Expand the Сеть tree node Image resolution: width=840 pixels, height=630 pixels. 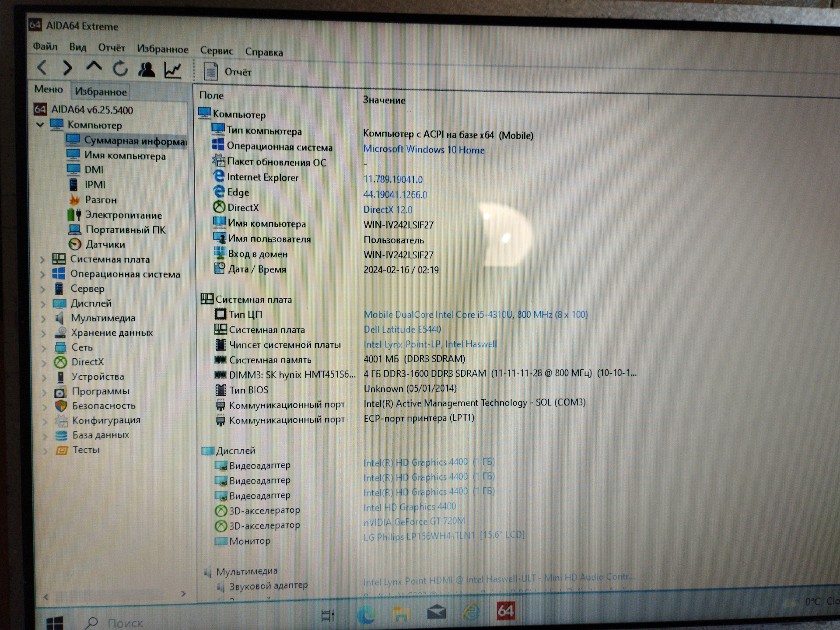[44, 348]
